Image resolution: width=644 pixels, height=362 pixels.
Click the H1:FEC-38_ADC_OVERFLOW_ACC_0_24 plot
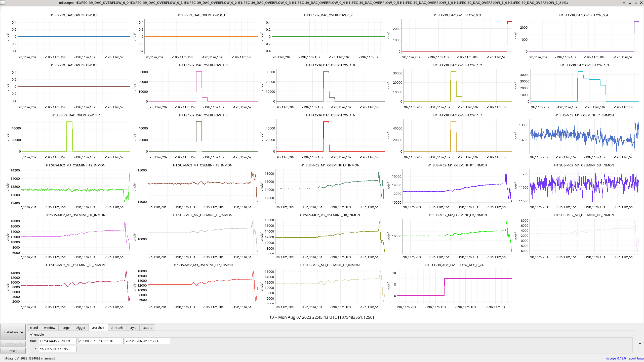click(x=454, y=287)
